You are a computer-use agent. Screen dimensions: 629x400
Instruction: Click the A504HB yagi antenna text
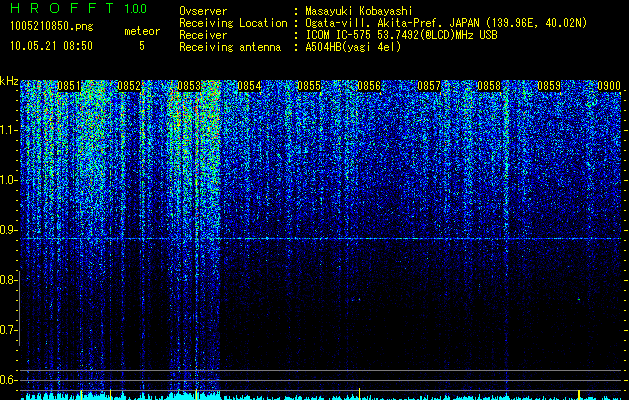[353, 47]
